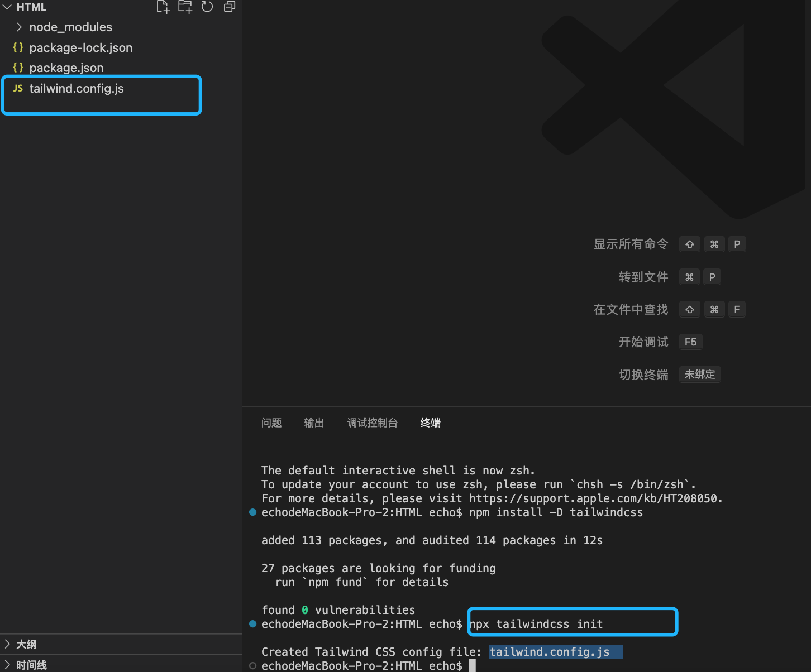Click the support.apple.com link in terminal
Screen dimensions: 811x672
click(x=595, y=498)
